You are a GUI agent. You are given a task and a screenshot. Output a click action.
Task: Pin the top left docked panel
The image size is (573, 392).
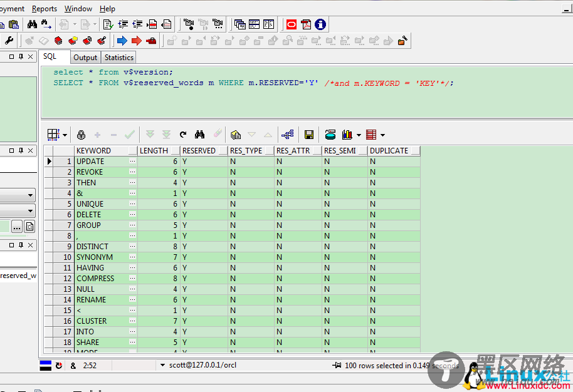point(21,57)
